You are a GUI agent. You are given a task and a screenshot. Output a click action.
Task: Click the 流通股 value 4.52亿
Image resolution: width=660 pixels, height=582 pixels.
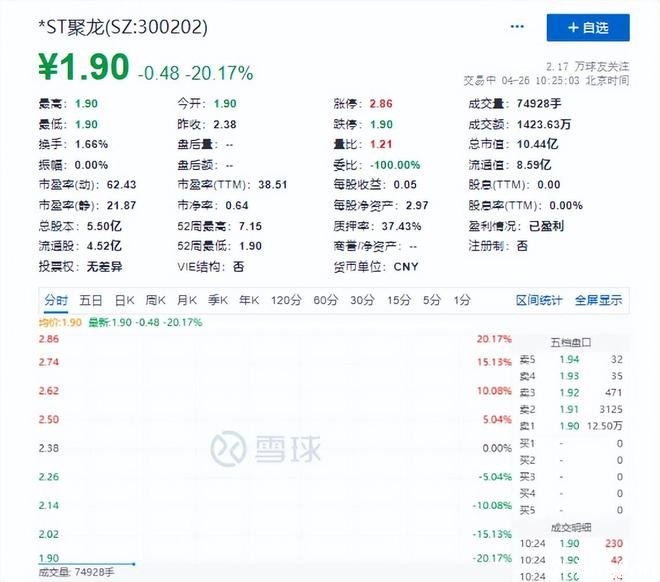[104, 246]
